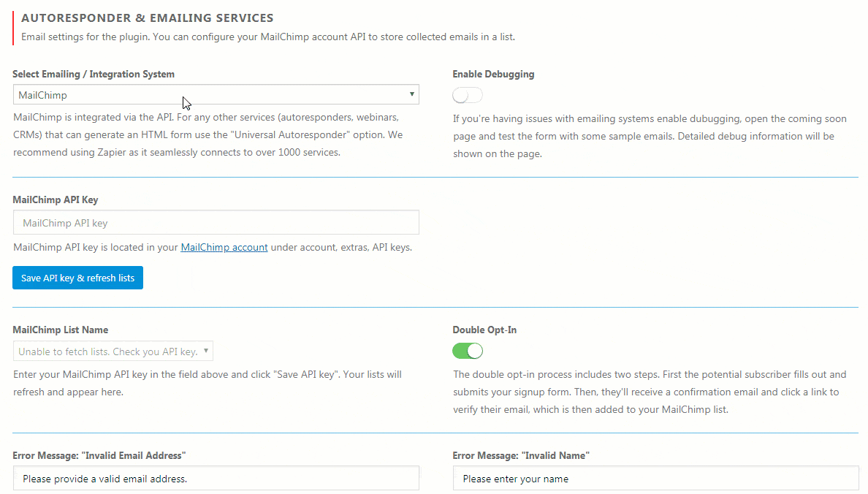Open the MailChimp account link
This screenshot has height=494, width=868.
click(224, 247)
